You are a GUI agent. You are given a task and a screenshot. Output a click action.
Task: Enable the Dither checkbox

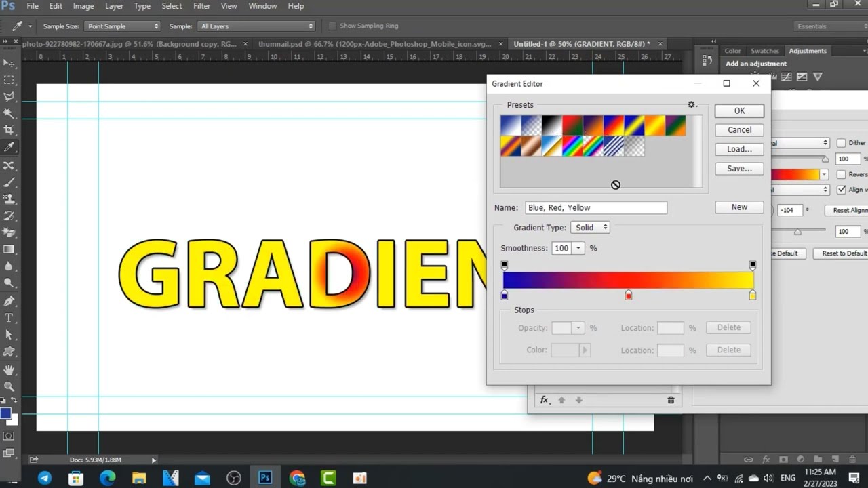[841, 143]
